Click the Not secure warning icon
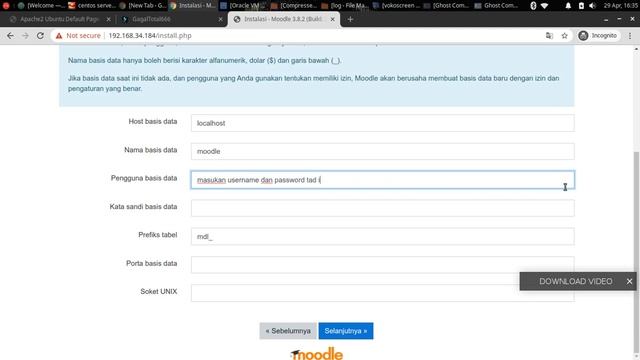This screenshot has height=360, width=640. click(x=59, y=36)
